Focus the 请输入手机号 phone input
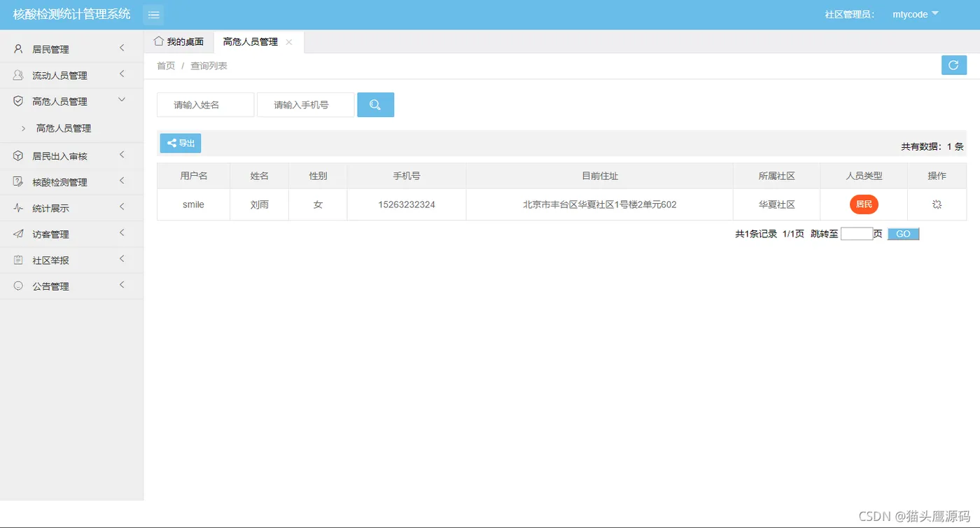Image resolution: width=980 pixels, height=528 pixels. point(305,105)
